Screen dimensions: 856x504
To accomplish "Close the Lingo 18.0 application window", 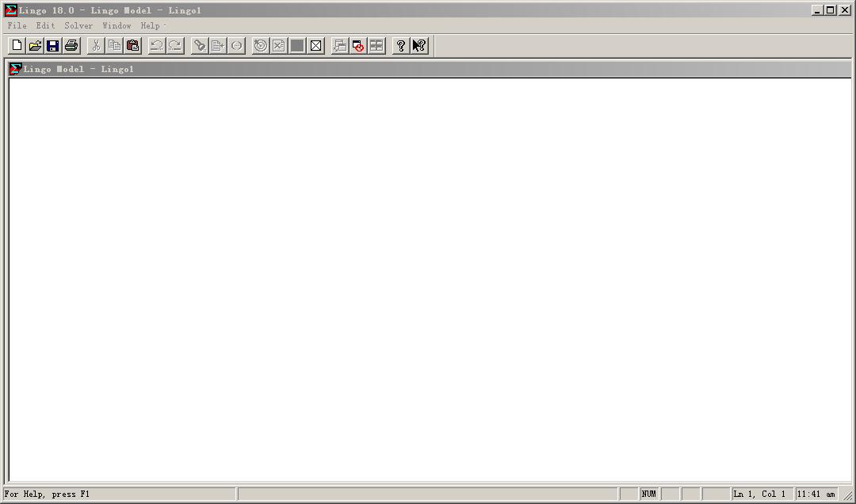I will [845, 10].
